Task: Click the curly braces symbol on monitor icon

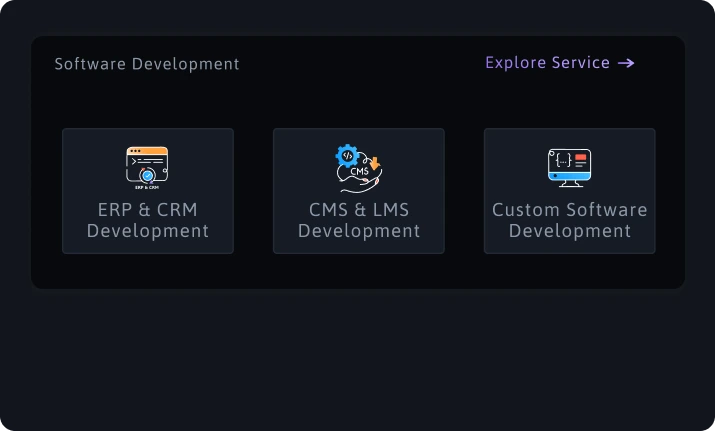Action: (564, 160)
